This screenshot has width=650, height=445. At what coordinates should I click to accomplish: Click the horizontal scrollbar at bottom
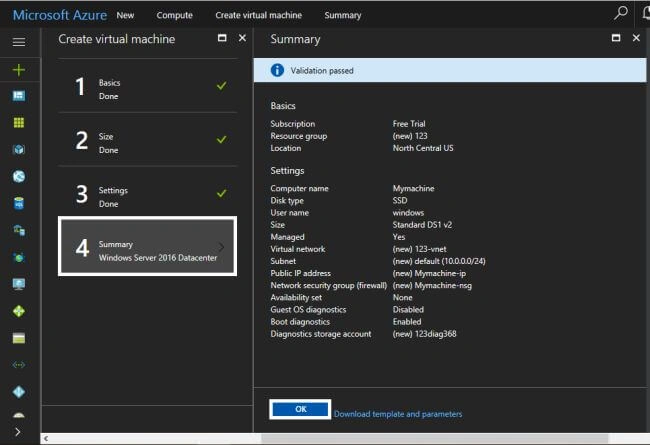[434, 439]
